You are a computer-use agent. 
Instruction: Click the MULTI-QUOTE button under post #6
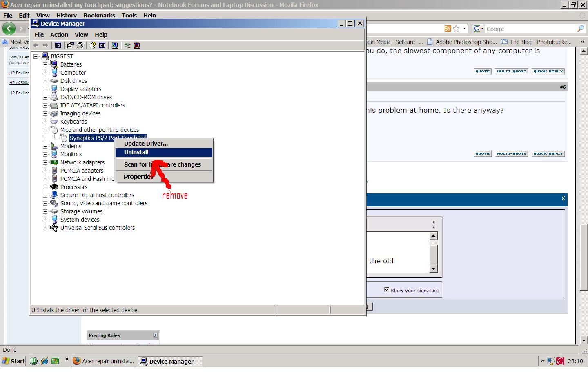(x=511, y=153)
